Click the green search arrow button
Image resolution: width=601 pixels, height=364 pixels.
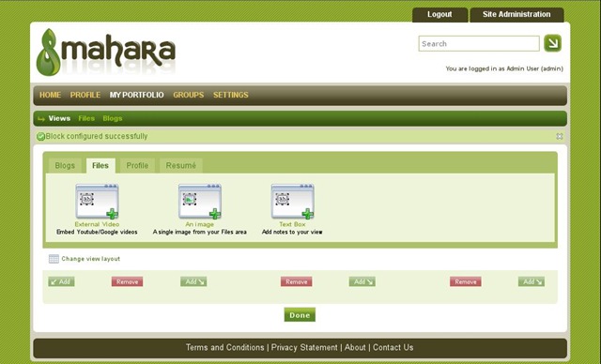(552, 43)
